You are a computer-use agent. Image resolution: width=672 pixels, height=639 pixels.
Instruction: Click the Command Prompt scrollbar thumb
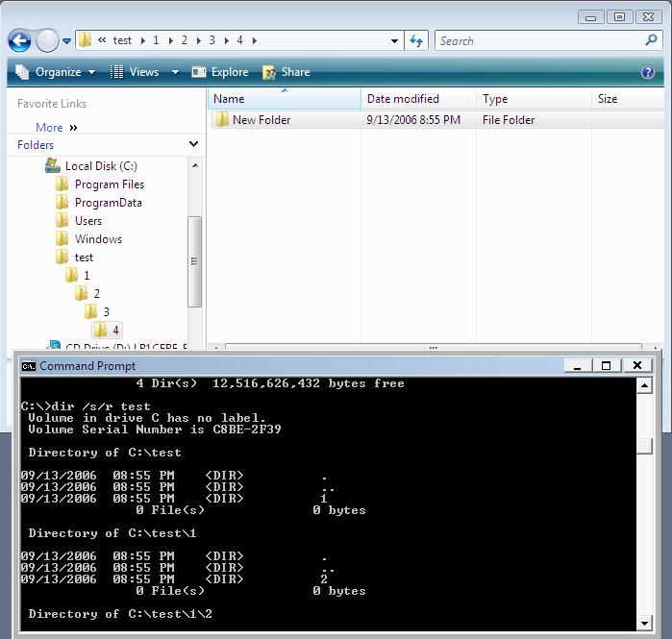[x=644, y=446]
